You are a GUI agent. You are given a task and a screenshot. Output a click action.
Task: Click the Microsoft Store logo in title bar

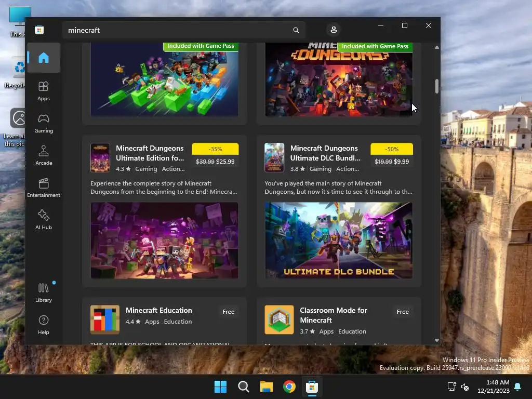pos(39,30)
